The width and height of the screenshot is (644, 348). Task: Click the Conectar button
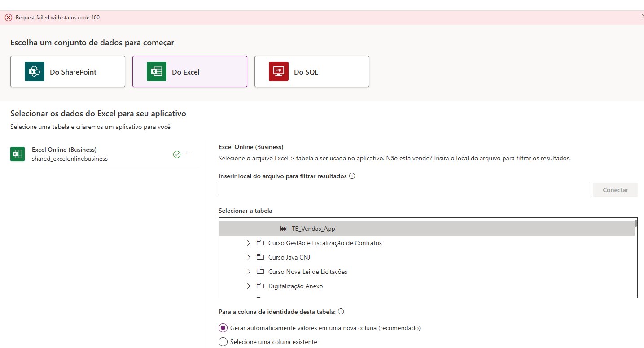coord(615,190)
